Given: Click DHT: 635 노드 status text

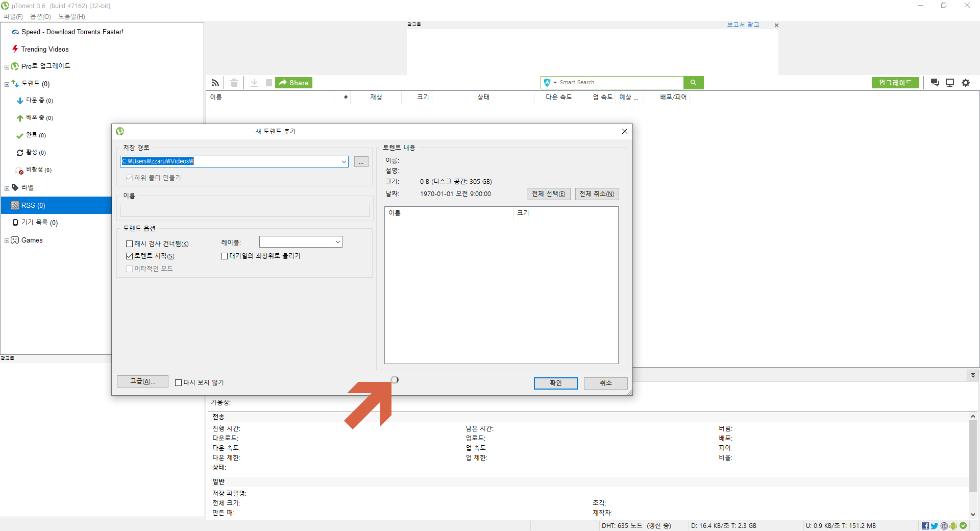Looking at the screenshot, I should click(x=636, y=525).
